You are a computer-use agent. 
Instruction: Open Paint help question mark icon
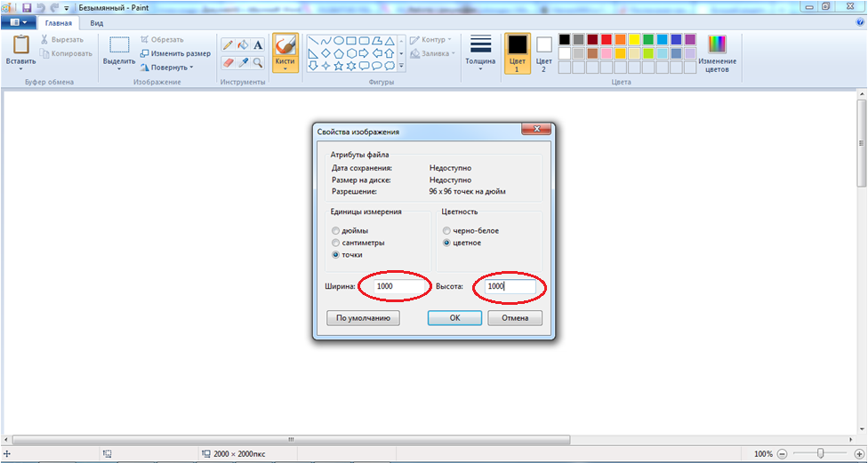860,23
